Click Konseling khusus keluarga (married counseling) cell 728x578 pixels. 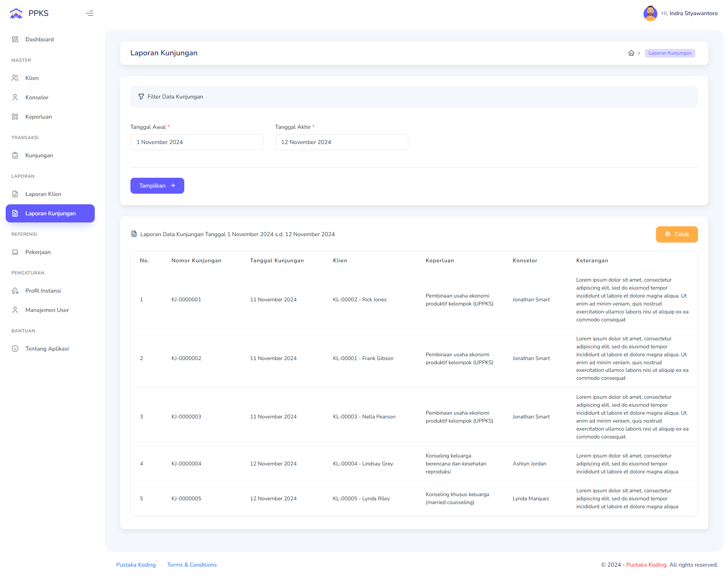(x=457, y=498)
